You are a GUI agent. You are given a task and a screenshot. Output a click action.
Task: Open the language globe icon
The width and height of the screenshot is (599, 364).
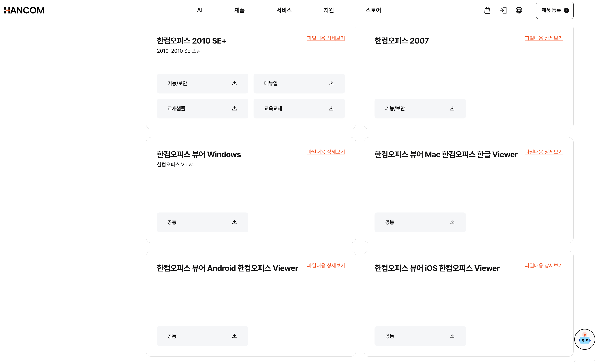[x=519, y=10]
